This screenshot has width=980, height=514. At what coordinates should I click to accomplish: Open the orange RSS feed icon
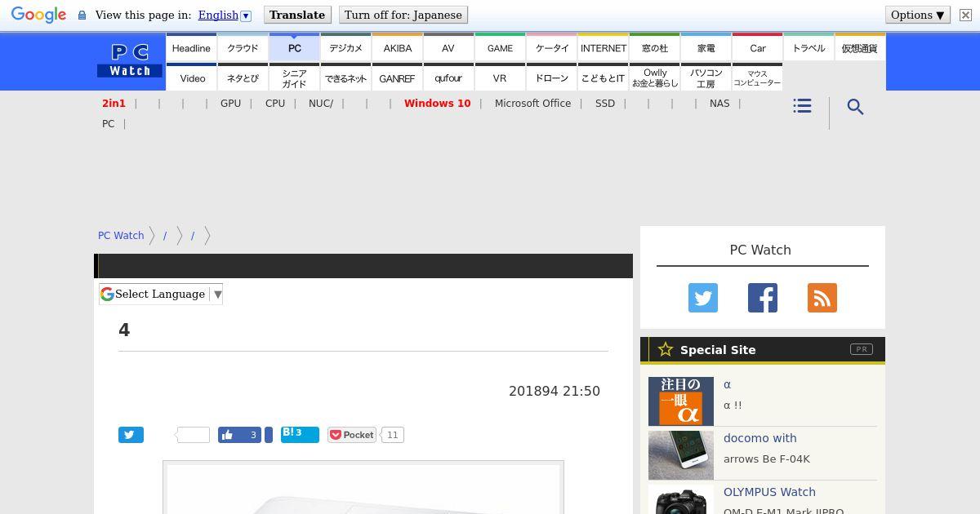822,298
